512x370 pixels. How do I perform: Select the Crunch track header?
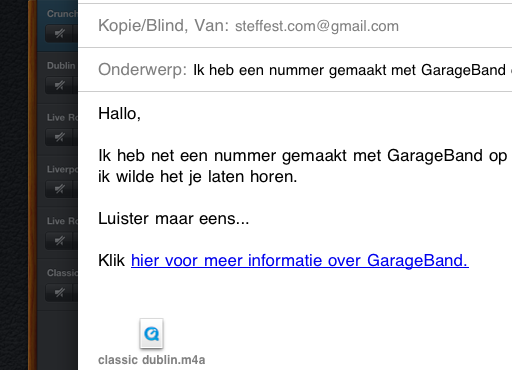click(x=58, y=26)
